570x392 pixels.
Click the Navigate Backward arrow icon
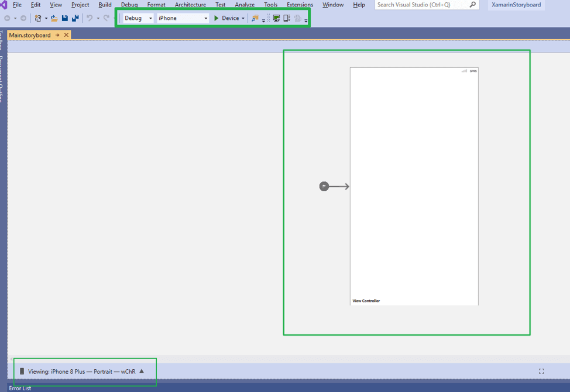(6, 18)
